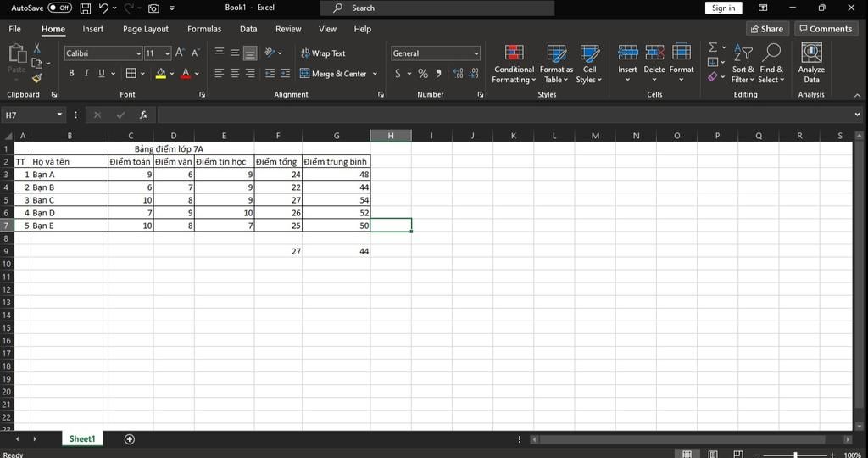Click Clear eraser icon
This screenshot has width=868, height=458.
tap(713, 76)
